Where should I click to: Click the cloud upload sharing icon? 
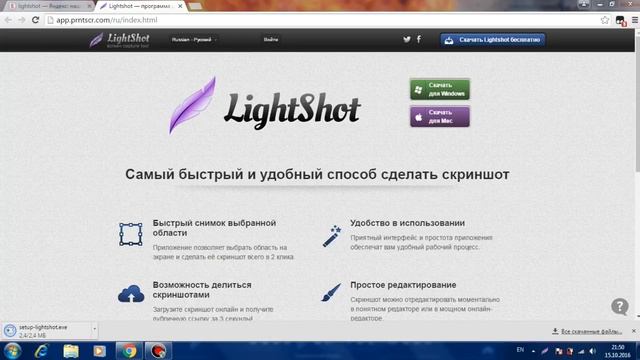point(131,294)
